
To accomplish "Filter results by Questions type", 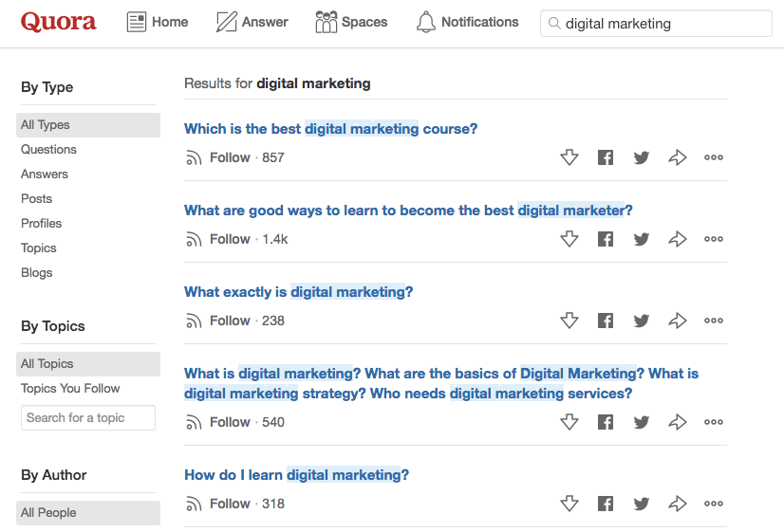I will (x=49, y=149).
